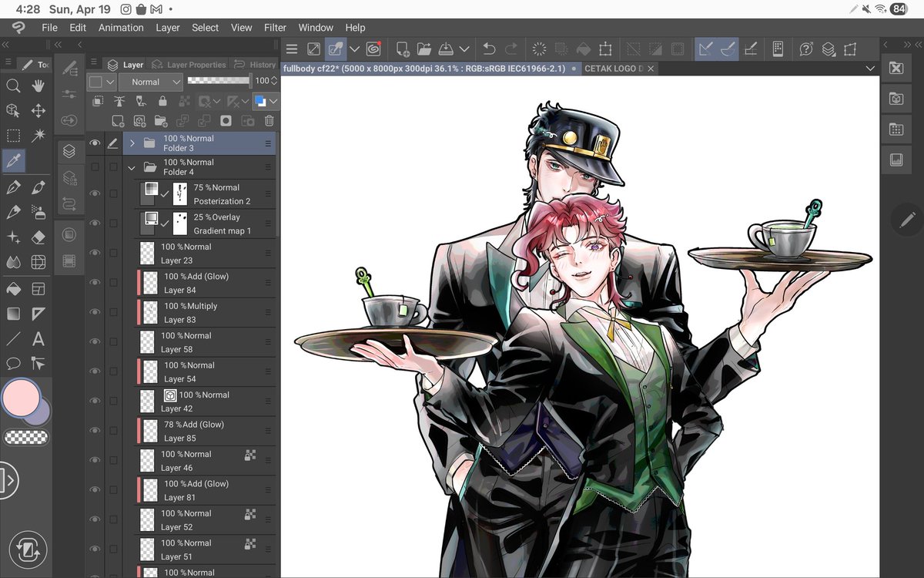The height and width of the screenshot is (578, 924).
Task: Open the File menu
Action: pyautogui.click(x=49, y=27)
